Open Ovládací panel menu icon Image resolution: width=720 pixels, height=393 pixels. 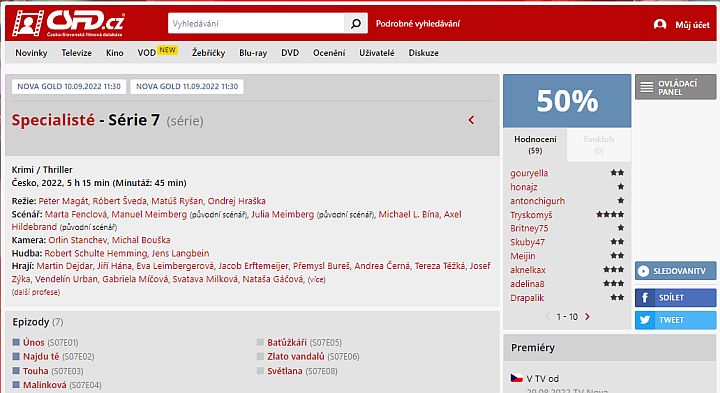click(647, 87)
